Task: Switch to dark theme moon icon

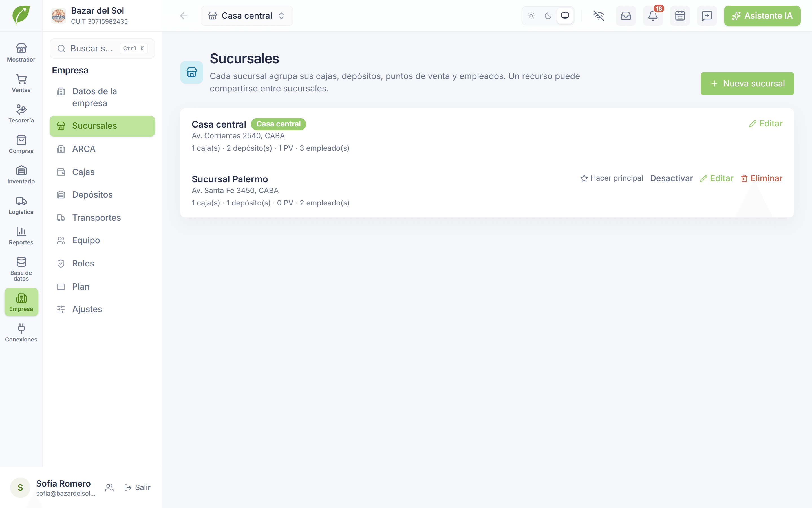Action: point(548,16)
